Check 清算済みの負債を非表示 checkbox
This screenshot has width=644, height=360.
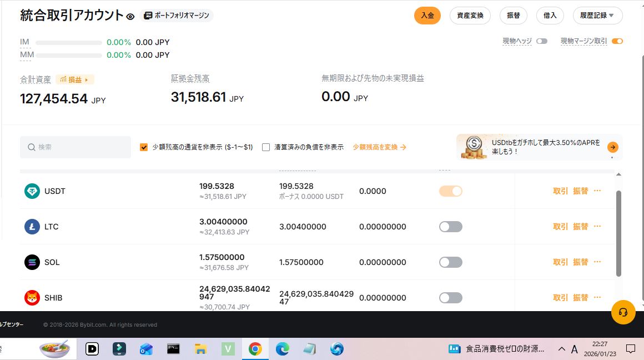(x=266, y=147)
